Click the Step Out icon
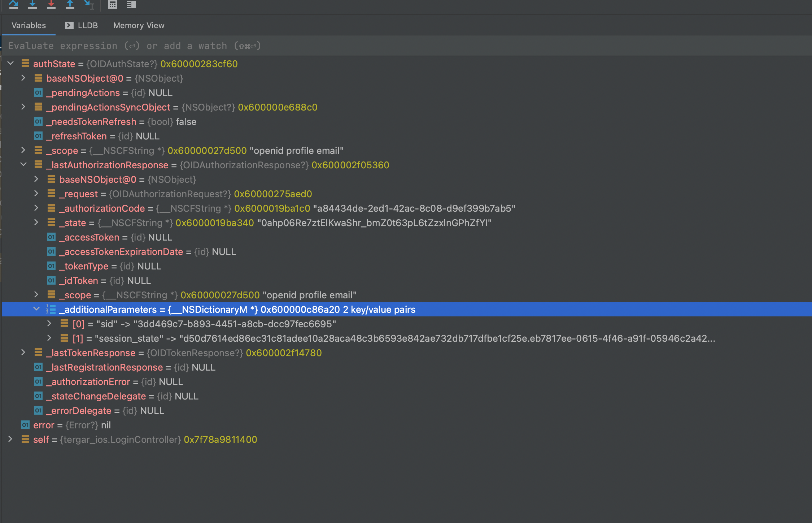 tap(70, 4)
